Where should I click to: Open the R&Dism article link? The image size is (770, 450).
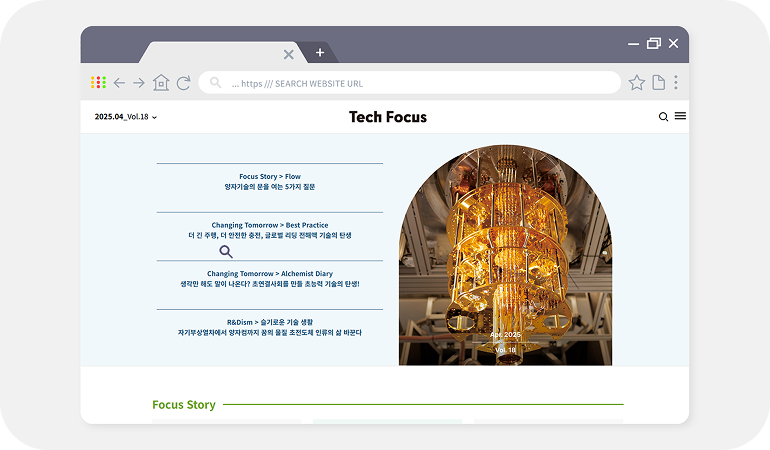pos(270,327)
